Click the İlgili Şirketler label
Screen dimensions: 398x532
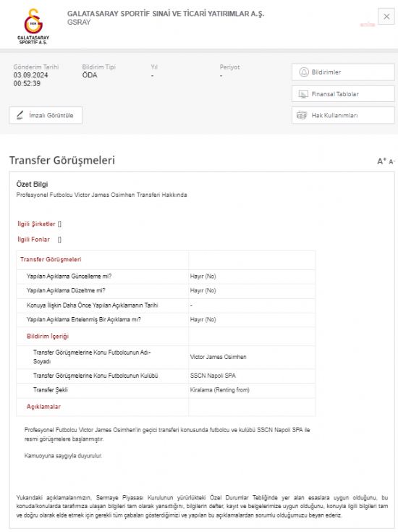(x=36, y=224)
